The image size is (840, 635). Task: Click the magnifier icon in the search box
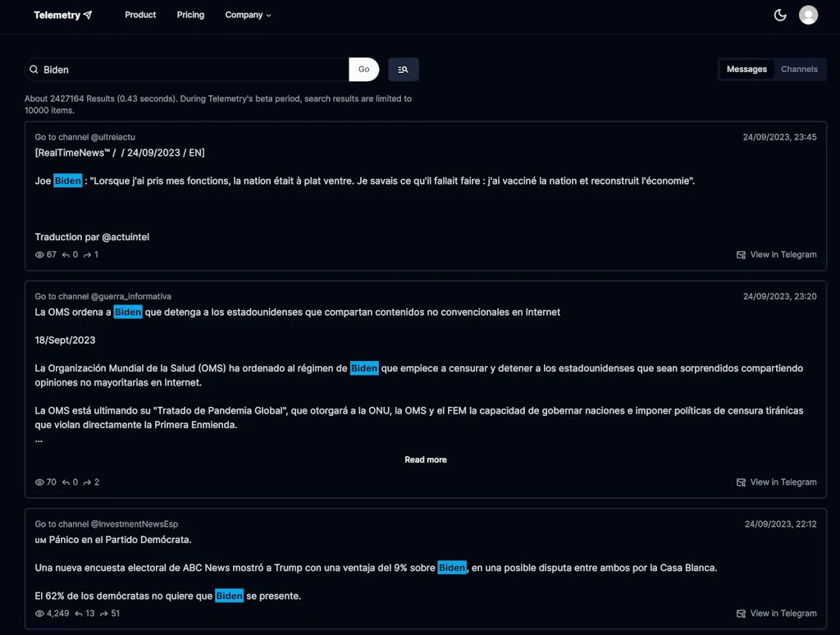[34, 70]
